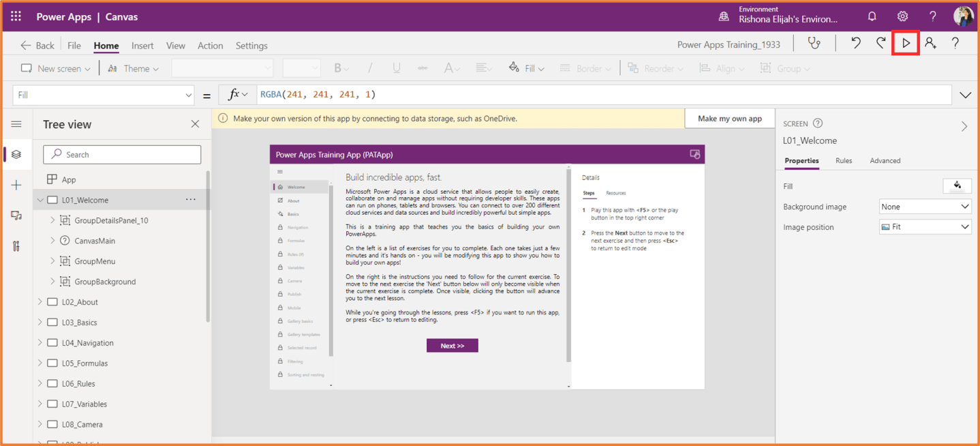The image size is (980, 446).
Task: Open Advanced tools icon in left rail
Action: 16,246
